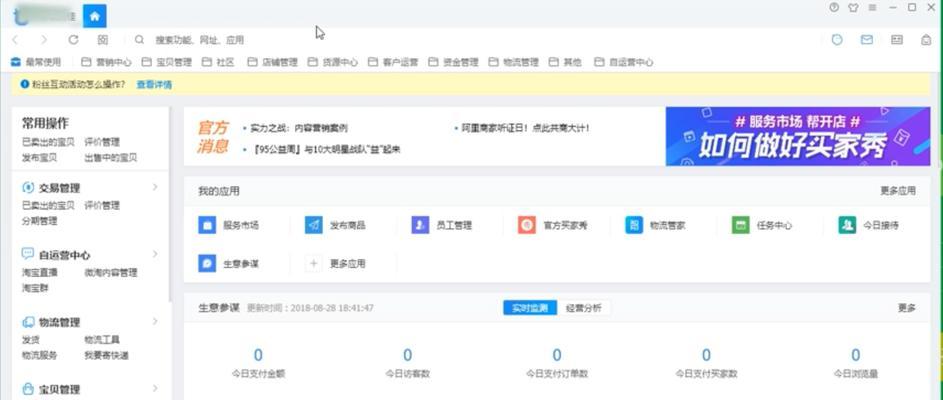The width and height of the screenshot is (943, 400).
Task: Click the blue info icon in yellow notice
Action: click(25, 84)
